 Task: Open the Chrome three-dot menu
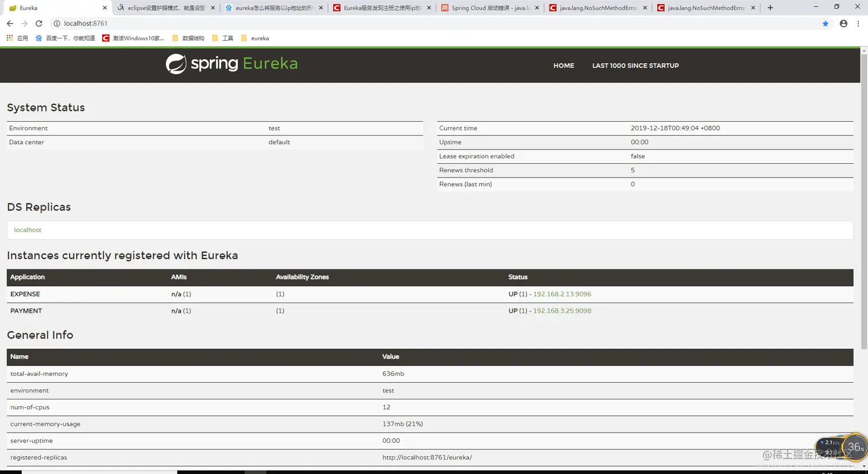pos(858,24)
